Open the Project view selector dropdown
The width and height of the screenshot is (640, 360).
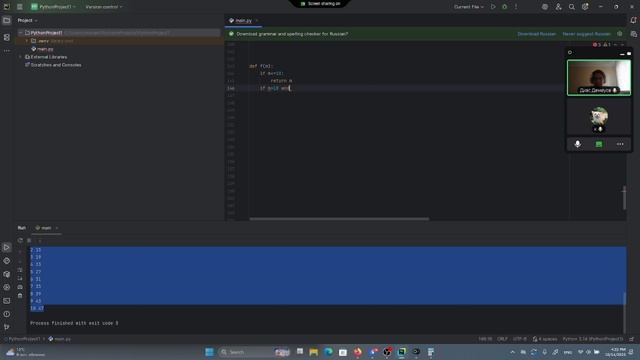(27, 20)
